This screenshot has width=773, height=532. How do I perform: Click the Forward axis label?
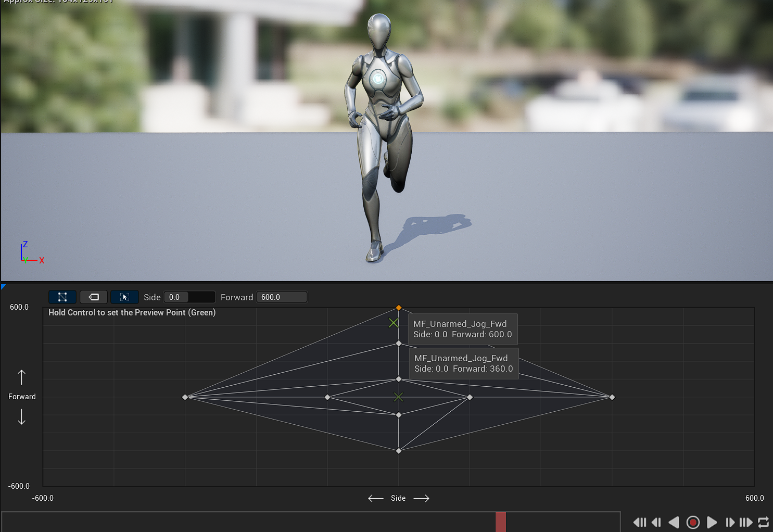click(x=22, y=397)
